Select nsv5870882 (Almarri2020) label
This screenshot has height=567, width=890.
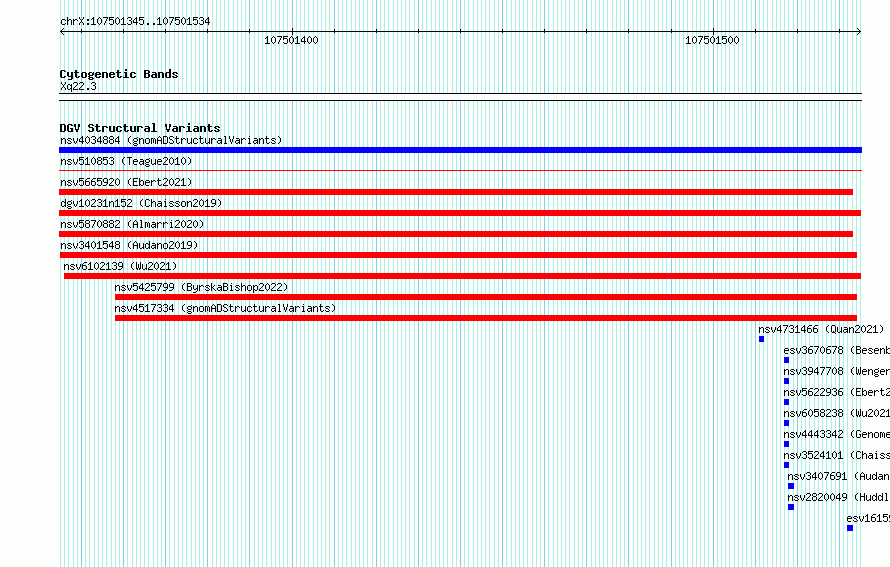tap(132, 224)
